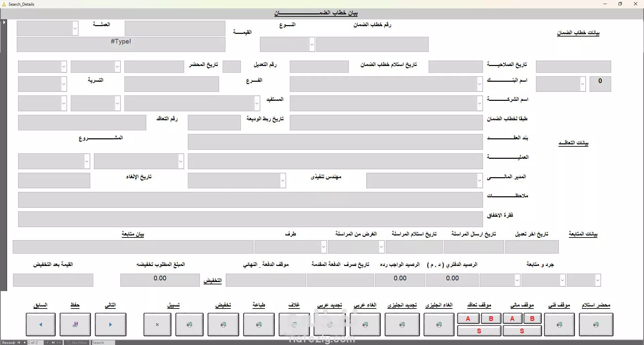Click the print button under تجديد انجليزى

402,324
